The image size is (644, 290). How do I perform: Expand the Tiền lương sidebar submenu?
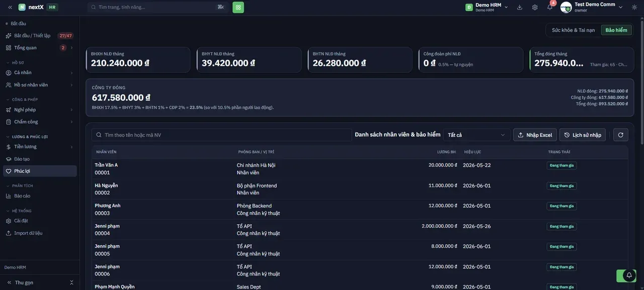tap(40, 147)
